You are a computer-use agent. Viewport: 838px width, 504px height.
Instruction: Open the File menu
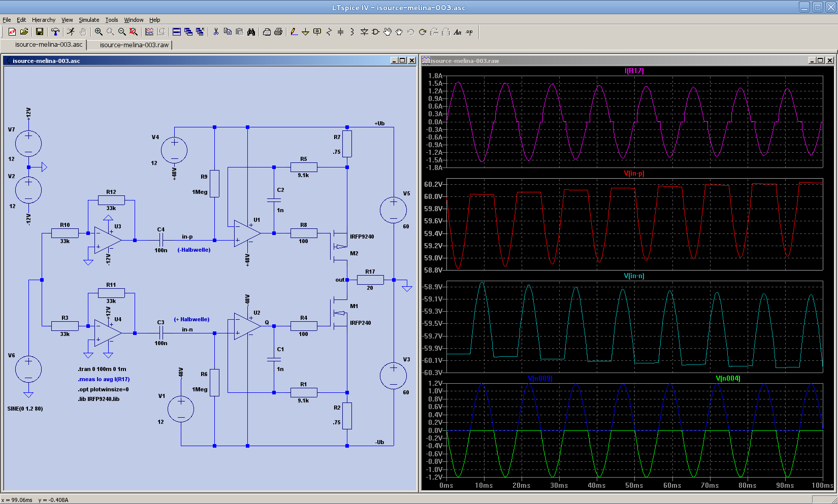[7, 20]
